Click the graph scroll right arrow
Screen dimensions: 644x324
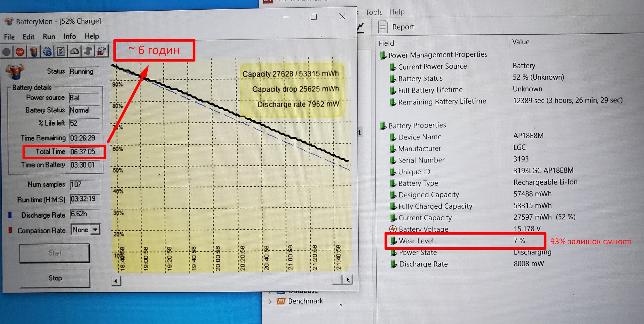point(348,280)
